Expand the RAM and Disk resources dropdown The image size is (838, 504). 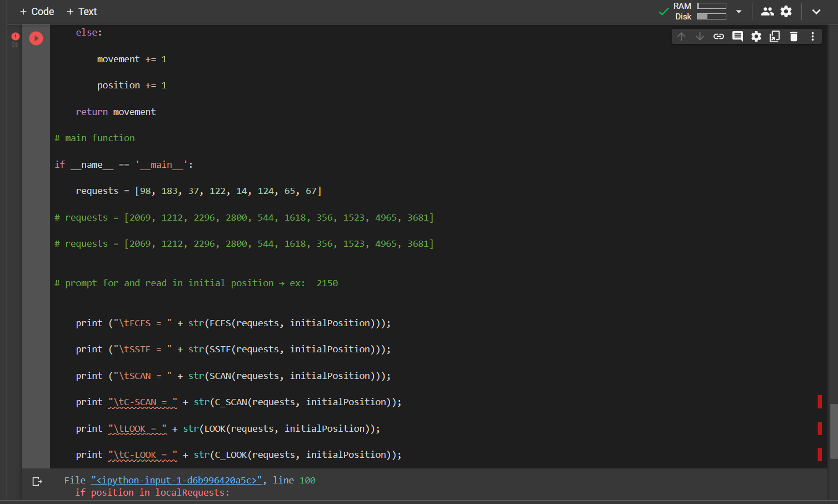click(739, 11)
